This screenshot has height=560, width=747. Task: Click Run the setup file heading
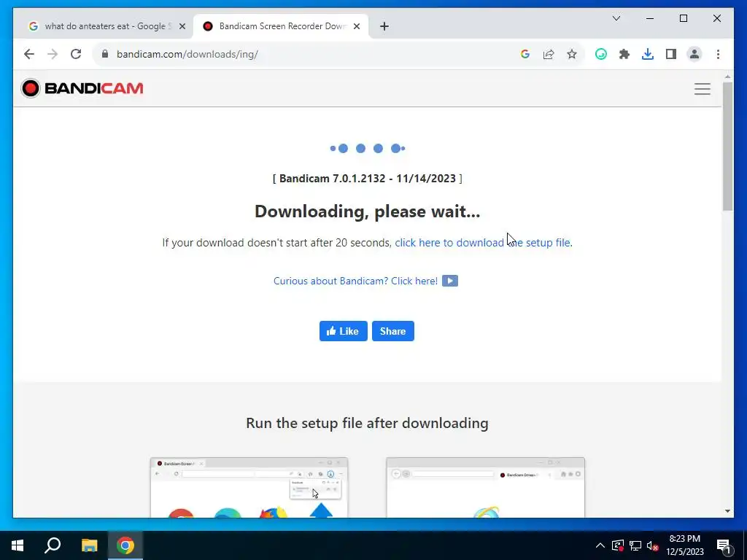pos(368,423)
